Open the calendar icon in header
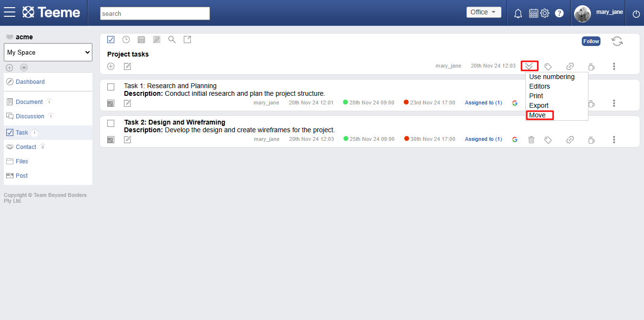 [533, 13]
